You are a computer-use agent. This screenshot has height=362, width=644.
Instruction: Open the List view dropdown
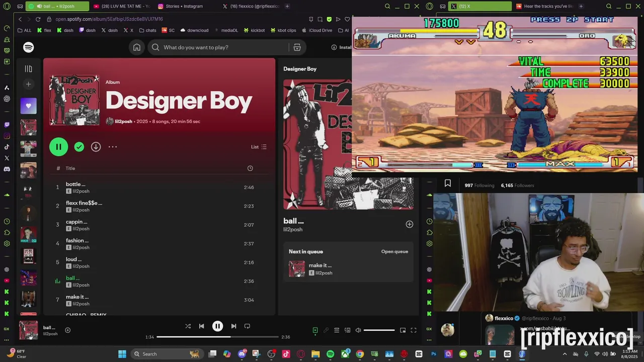tap(259, 147)
